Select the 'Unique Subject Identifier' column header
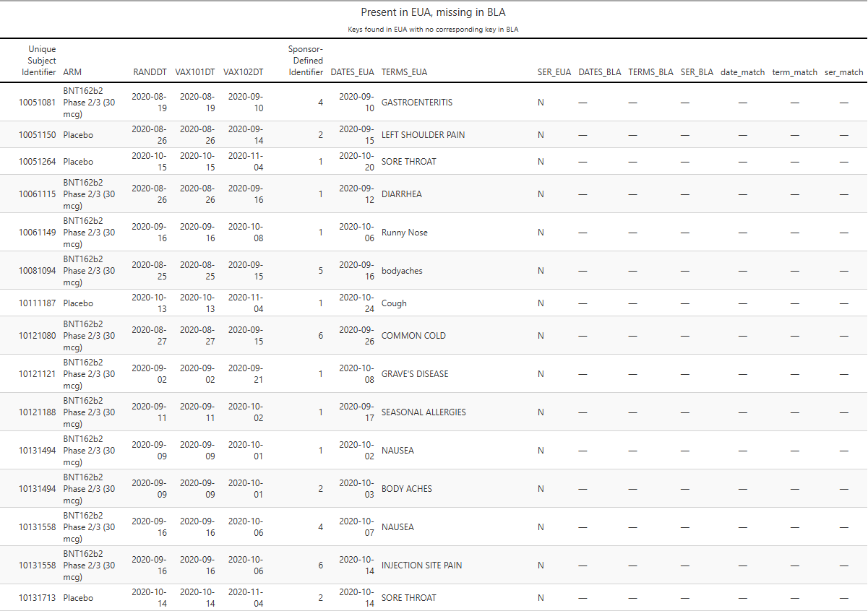Viewport: 868px width, 611px height. click(39, 61)
